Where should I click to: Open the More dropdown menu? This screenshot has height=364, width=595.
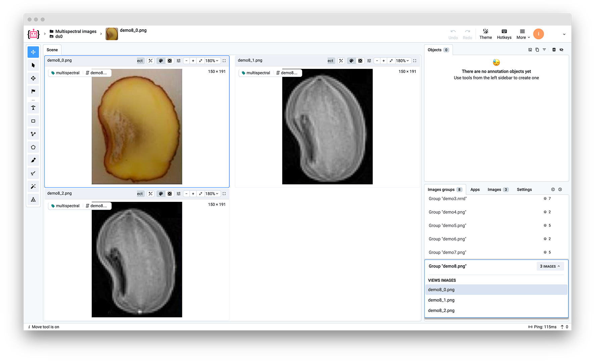click(x=523, y=34)
